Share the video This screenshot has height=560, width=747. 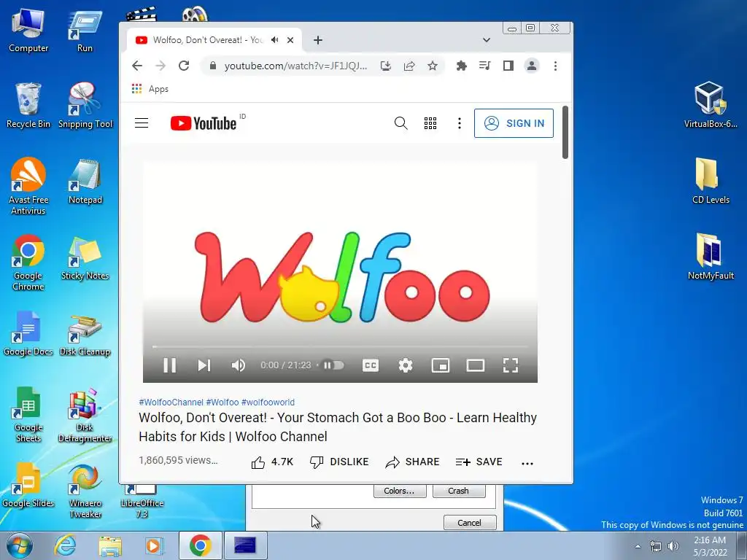(x=412, y=462)
